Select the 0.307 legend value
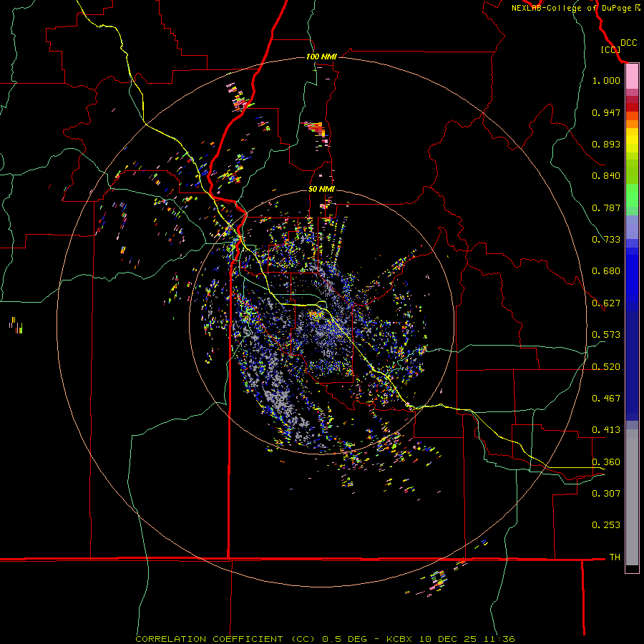The height and width of the screenshot is (644, 644). point(606,494)
